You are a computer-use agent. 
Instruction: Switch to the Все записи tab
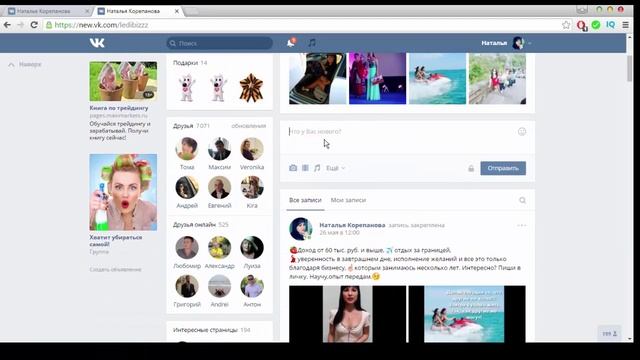click(x=305, y=200)
